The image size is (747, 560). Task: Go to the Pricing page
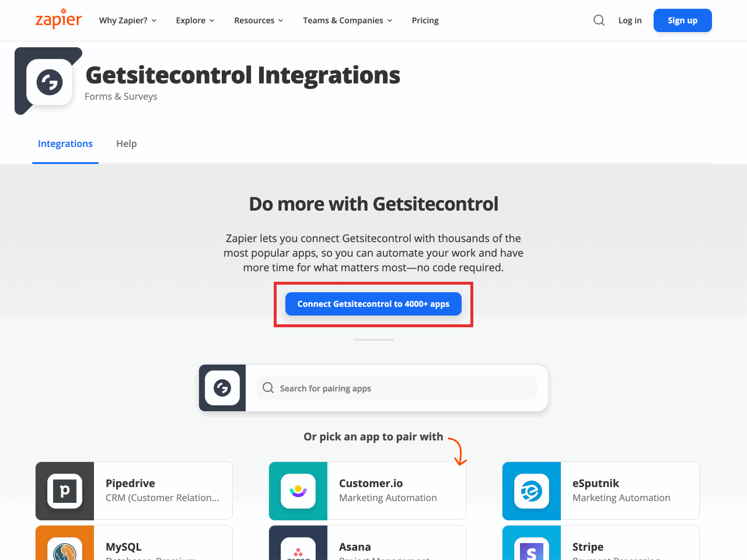425,20
